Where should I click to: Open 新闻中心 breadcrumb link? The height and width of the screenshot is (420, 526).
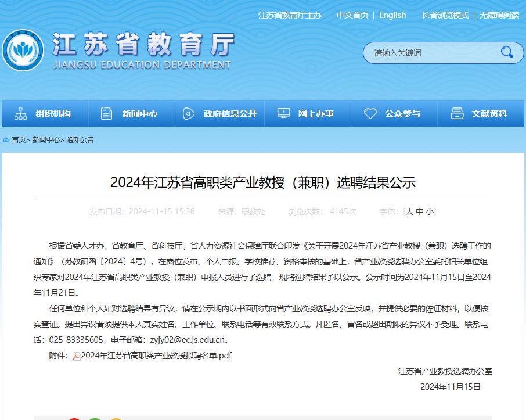(46, 139)
